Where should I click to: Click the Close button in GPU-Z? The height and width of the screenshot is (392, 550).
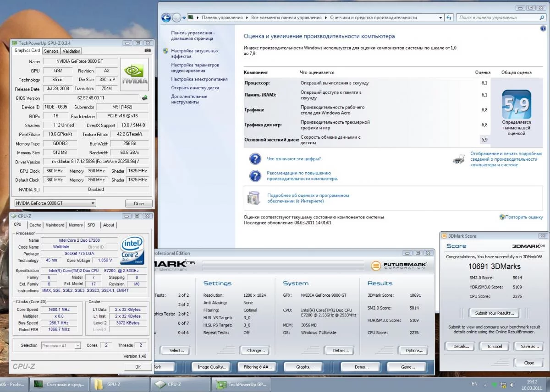(x=138, y=203)
